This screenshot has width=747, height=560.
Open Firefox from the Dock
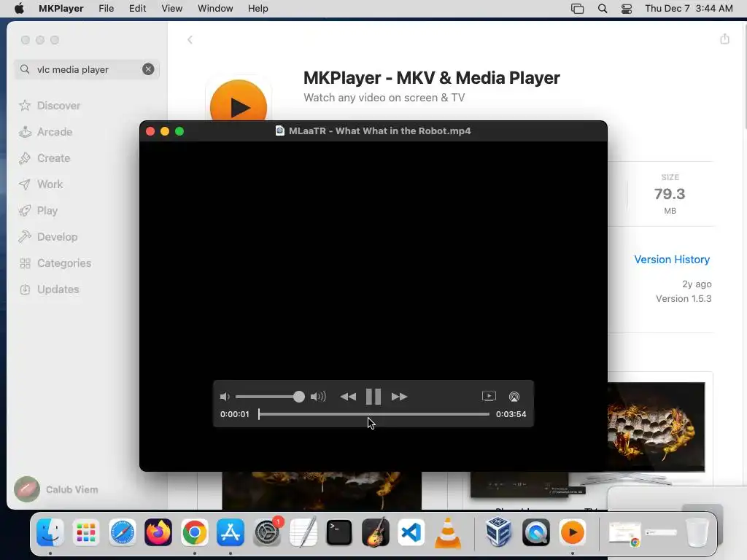(x=158, y=532)
